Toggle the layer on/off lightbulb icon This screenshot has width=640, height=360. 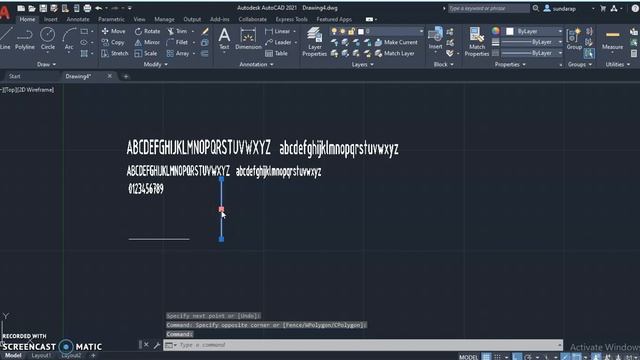(334, 31)
